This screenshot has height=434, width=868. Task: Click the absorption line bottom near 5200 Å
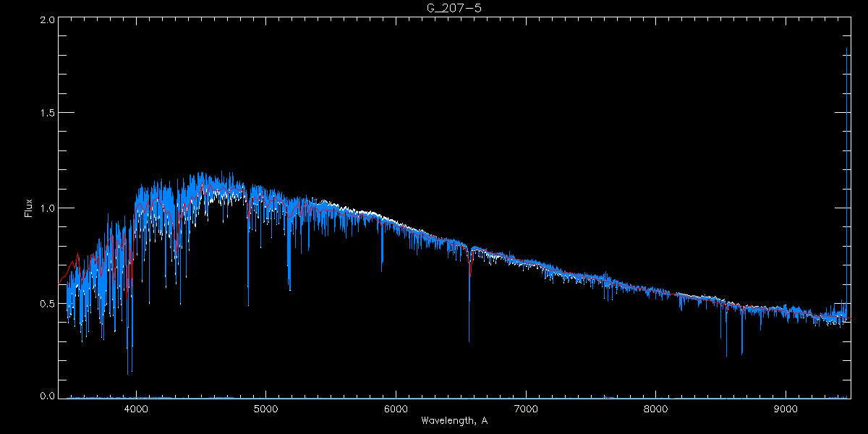pyautogui.click(x=289, y=288)
